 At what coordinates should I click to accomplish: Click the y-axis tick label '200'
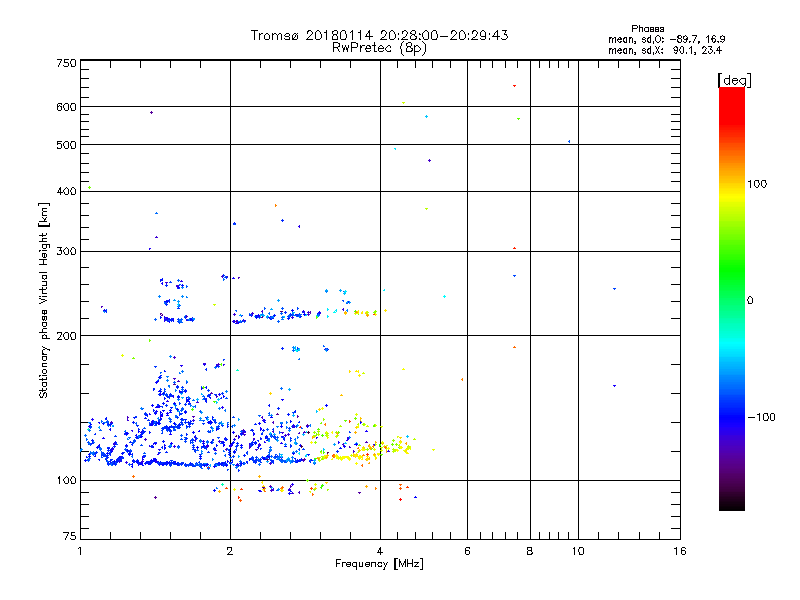[x=66, y=336]
